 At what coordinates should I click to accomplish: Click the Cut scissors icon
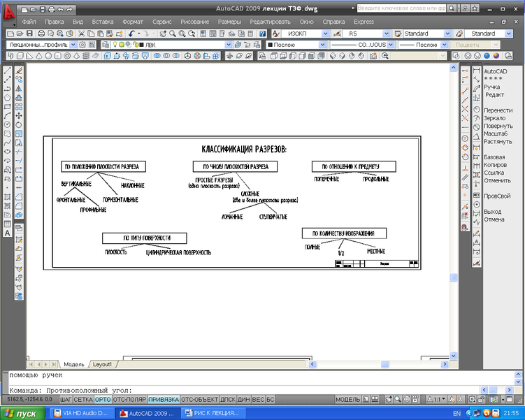pyautogui.click(x=81, y=34)
